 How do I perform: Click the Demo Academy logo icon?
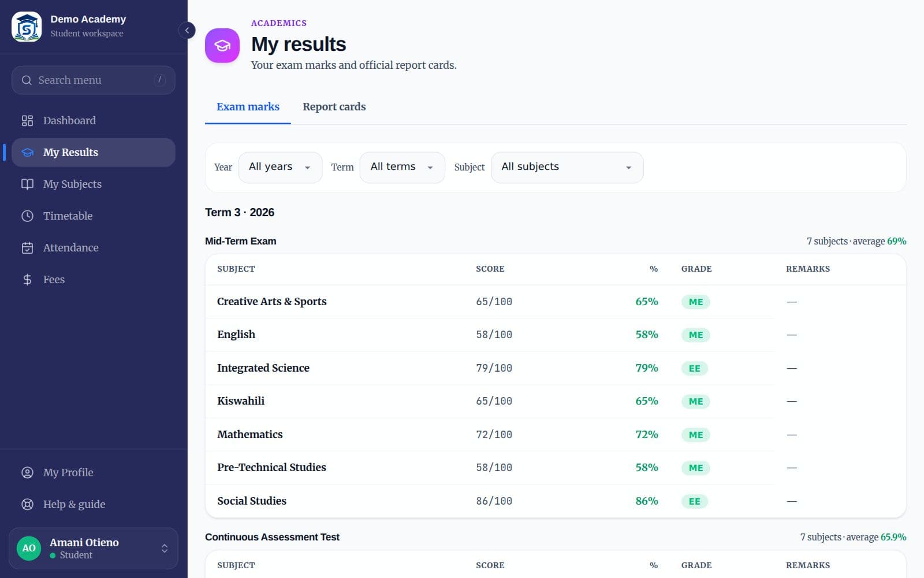coord(27,27)
